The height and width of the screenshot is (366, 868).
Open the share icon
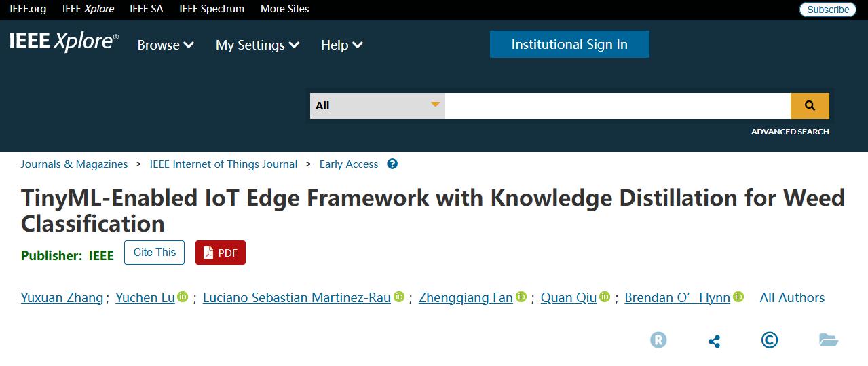click(714, 340)
